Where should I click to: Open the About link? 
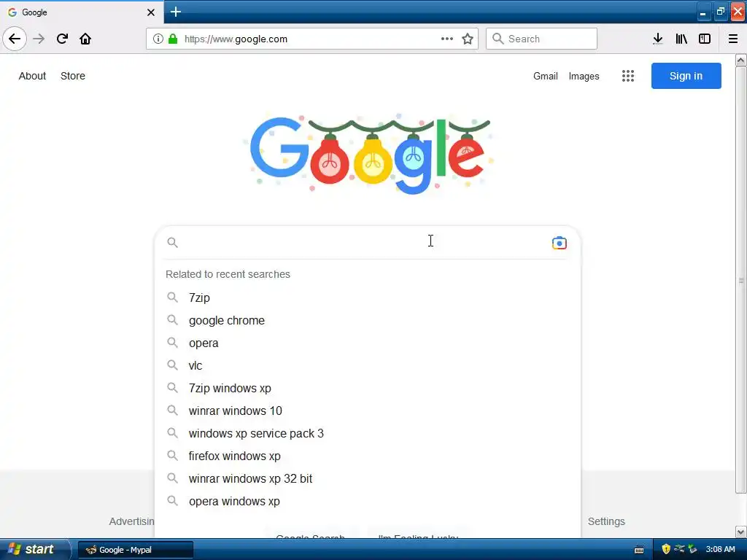click(32, 76)
